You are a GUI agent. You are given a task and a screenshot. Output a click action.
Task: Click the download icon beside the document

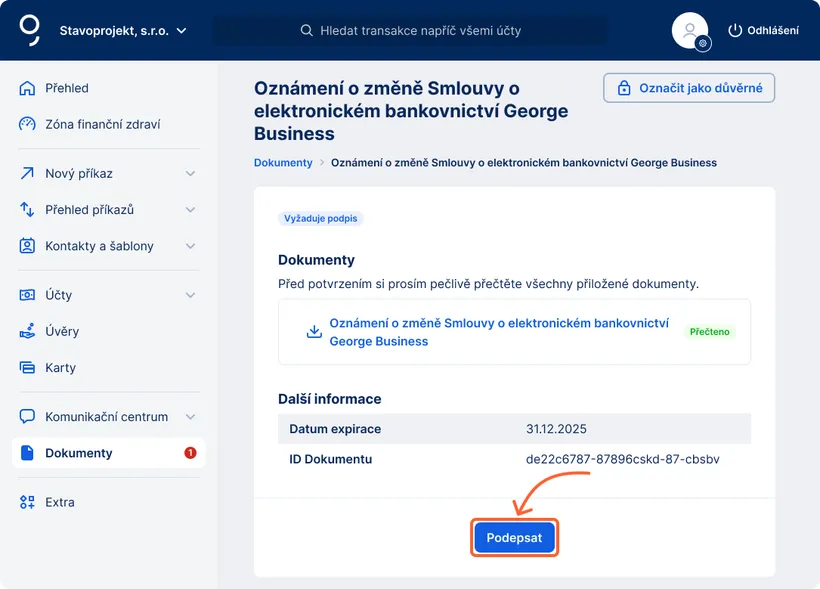pyautogui.click(x=314, y=331)
